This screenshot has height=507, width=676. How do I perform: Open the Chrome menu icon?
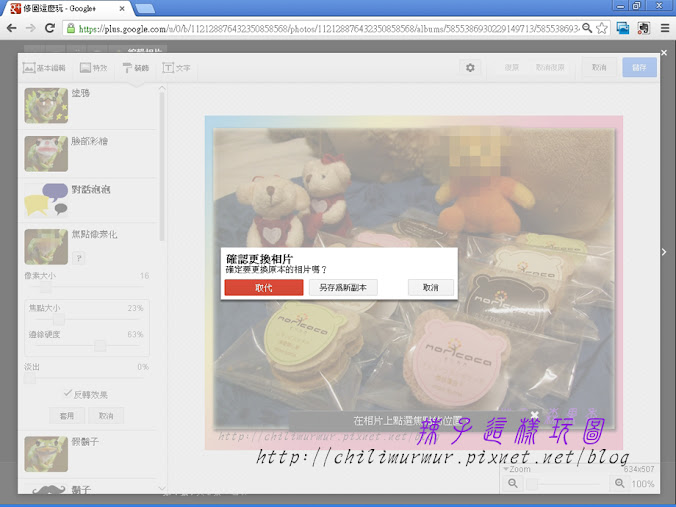coord(664,28)
